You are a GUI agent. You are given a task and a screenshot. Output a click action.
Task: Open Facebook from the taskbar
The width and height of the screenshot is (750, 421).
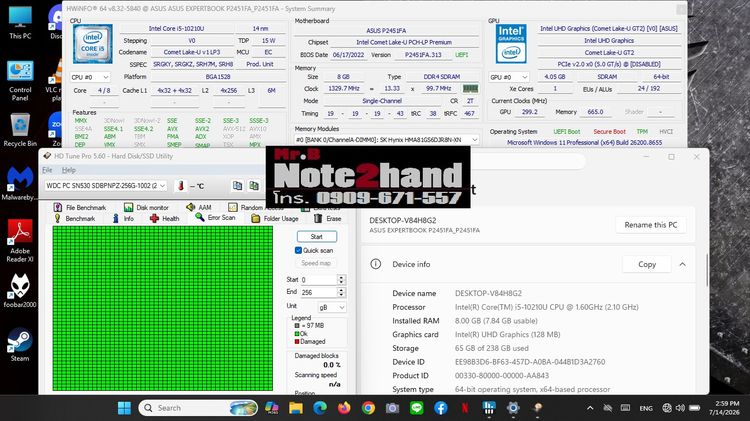click(441, 408)
